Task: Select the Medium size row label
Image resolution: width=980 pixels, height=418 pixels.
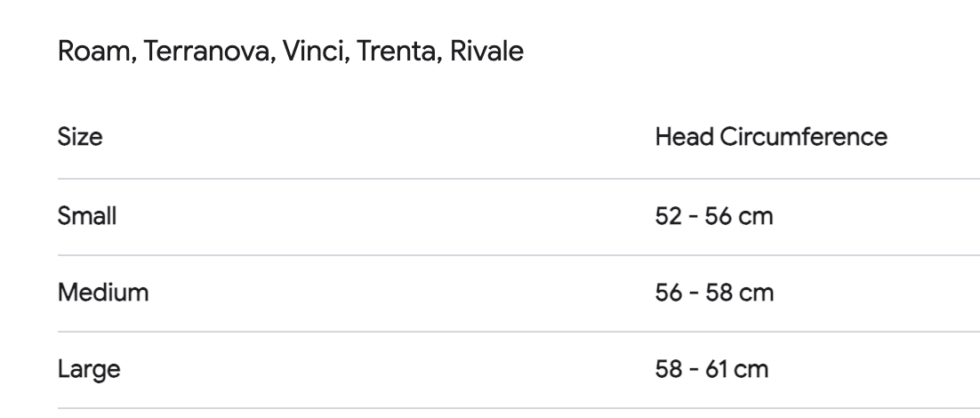Action: (x=103, y=293)
